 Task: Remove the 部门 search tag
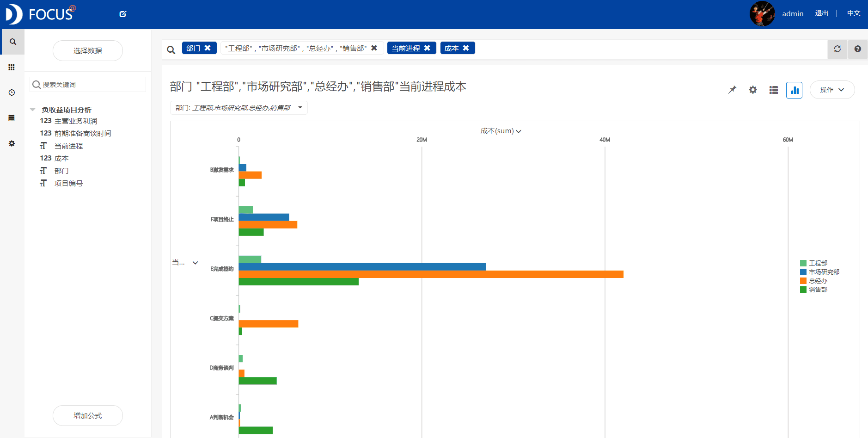point(208,48)
